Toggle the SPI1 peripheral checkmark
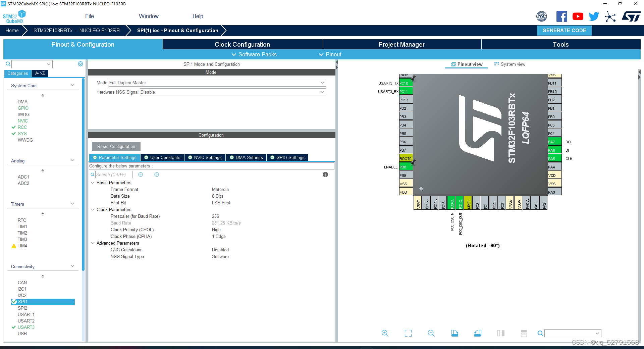644x349 pixels. tap(14, 302)
